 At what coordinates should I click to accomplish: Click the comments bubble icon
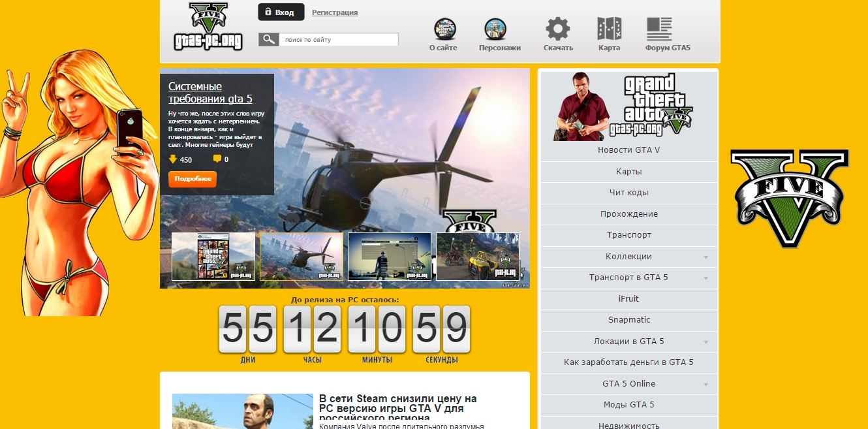[217, 159]
